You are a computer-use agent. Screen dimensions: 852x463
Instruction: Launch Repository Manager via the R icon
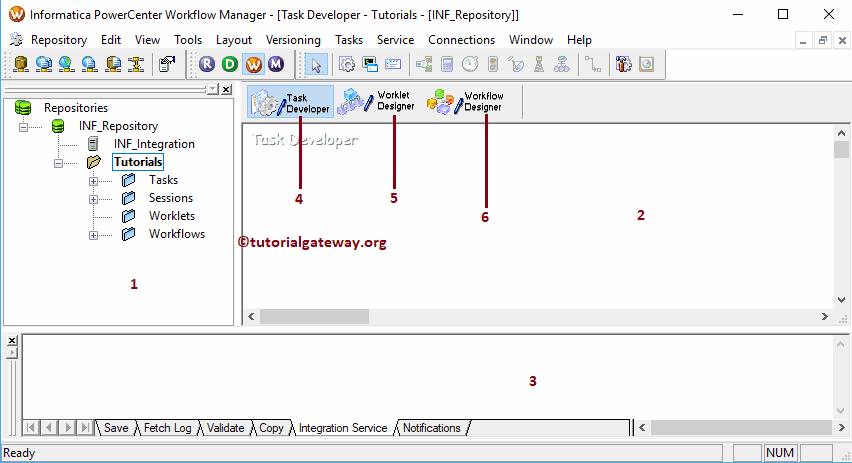(207, 64)
